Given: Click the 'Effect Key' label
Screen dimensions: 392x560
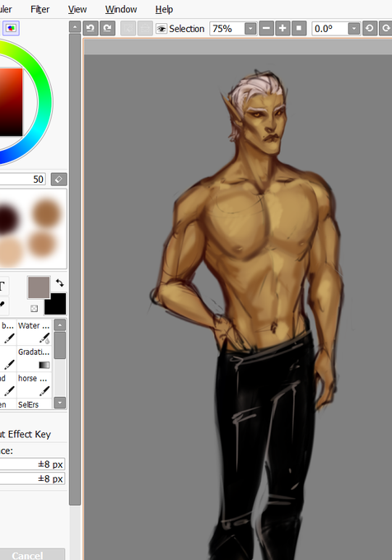Looking at the screenshot, I should tap(30, 434).
